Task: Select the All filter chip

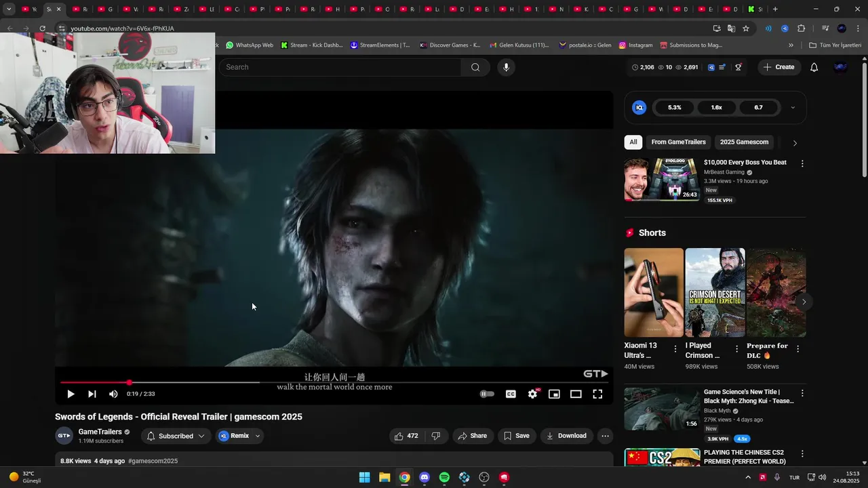Action: click(x=633, y=142)
